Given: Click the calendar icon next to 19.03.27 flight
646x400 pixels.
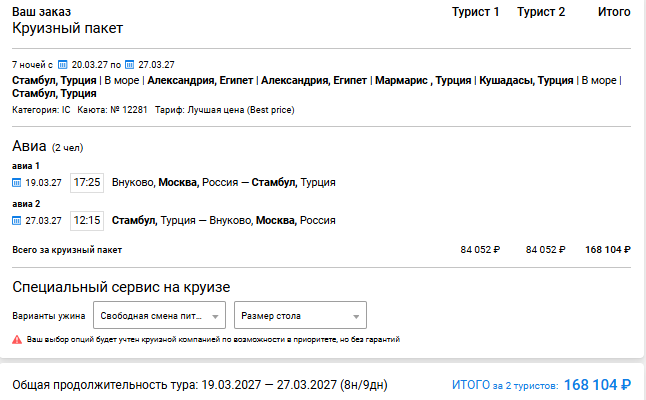Looking at the screenshot, I should [x=16, y=182].
